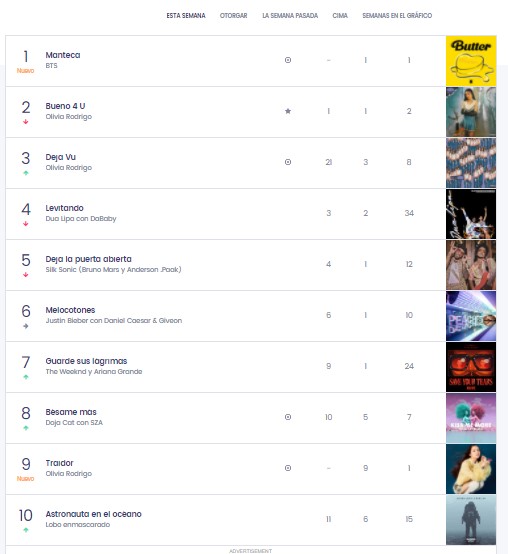
Task: Click the award bullet icon for Deja Vu
Action: coord(288,162)
